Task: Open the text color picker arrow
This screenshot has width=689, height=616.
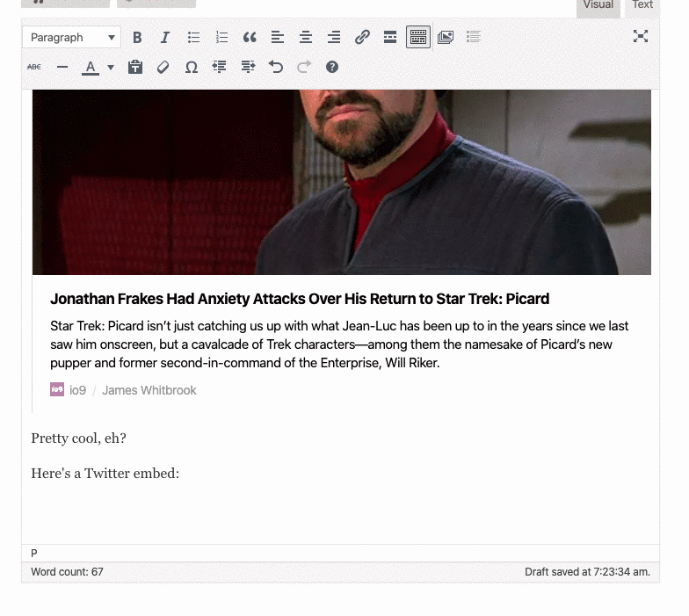Action: [x=111, y=68]
